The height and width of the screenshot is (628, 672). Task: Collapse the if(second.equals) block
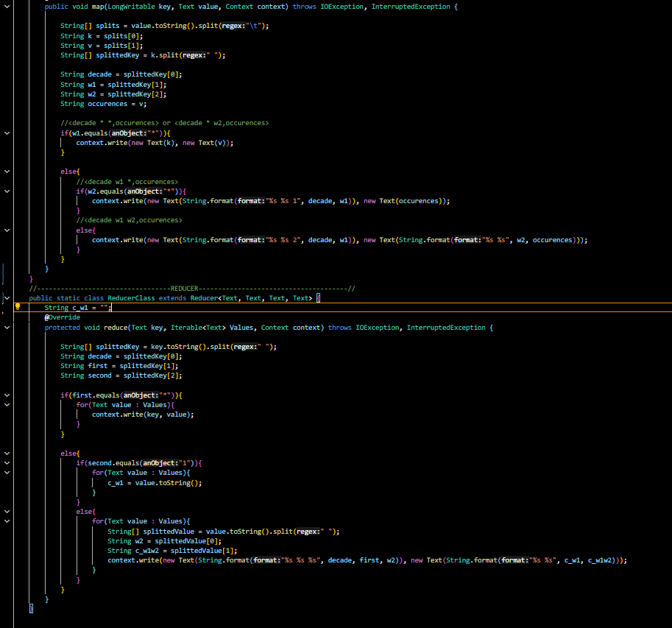pyautogui.click(x=7, y=462)
